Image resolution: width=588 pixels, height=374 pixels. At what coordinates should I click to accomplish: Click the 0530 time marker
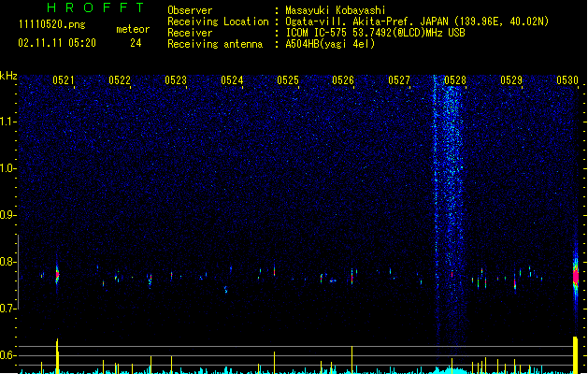(567, 80)
